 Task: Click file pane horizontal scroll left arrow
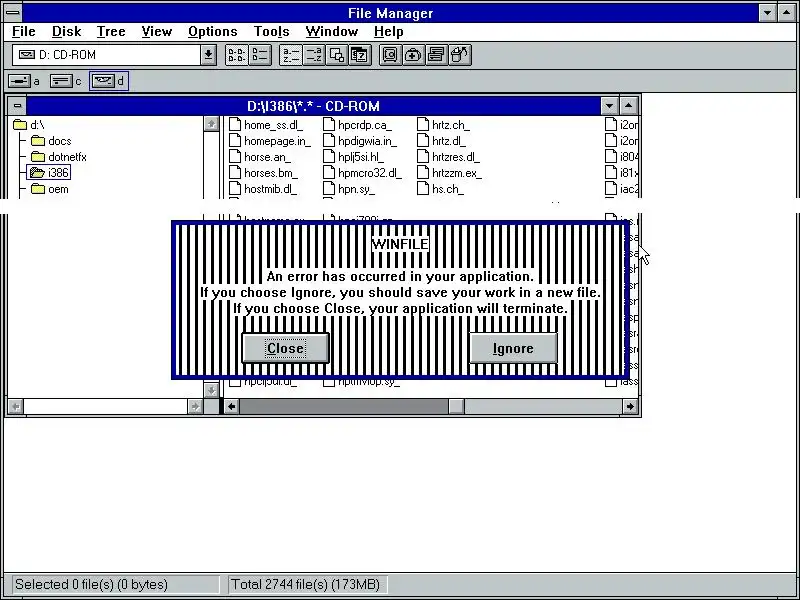[x=232, y=406]
